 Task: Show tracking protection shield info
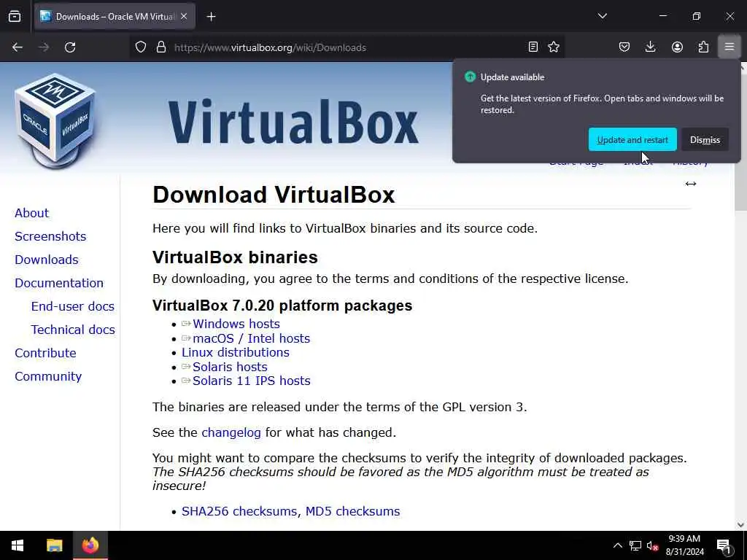(141, 47)
